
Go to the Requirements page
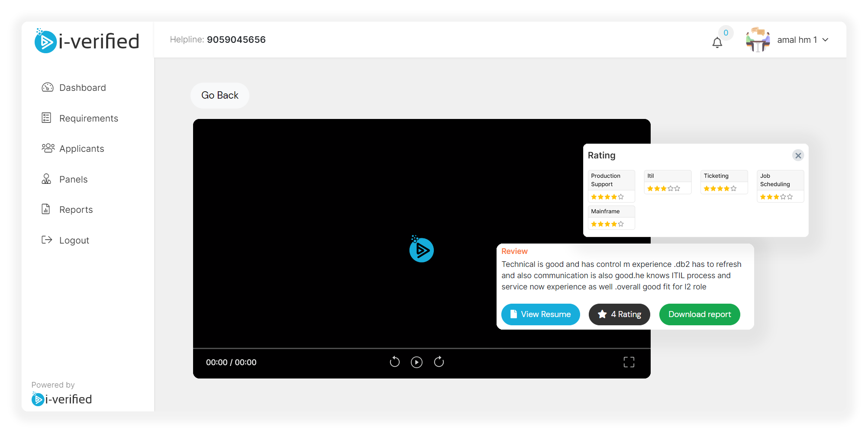[88, 119]
